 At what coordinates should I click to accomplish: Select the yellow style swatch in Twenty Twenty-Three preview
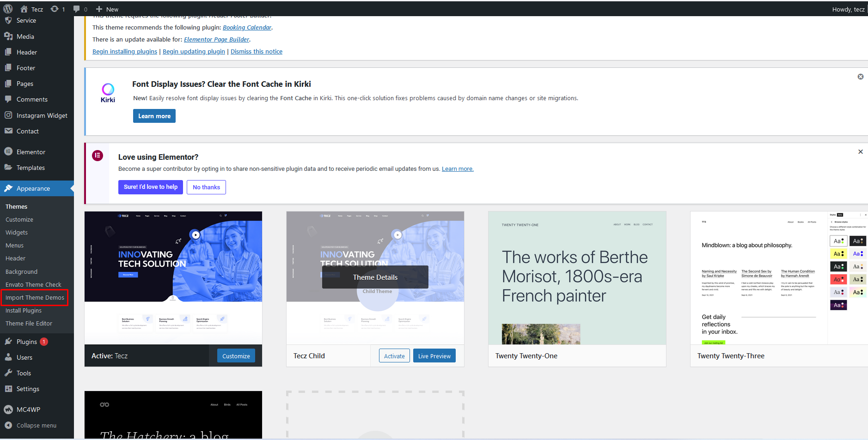click(838, 253)
